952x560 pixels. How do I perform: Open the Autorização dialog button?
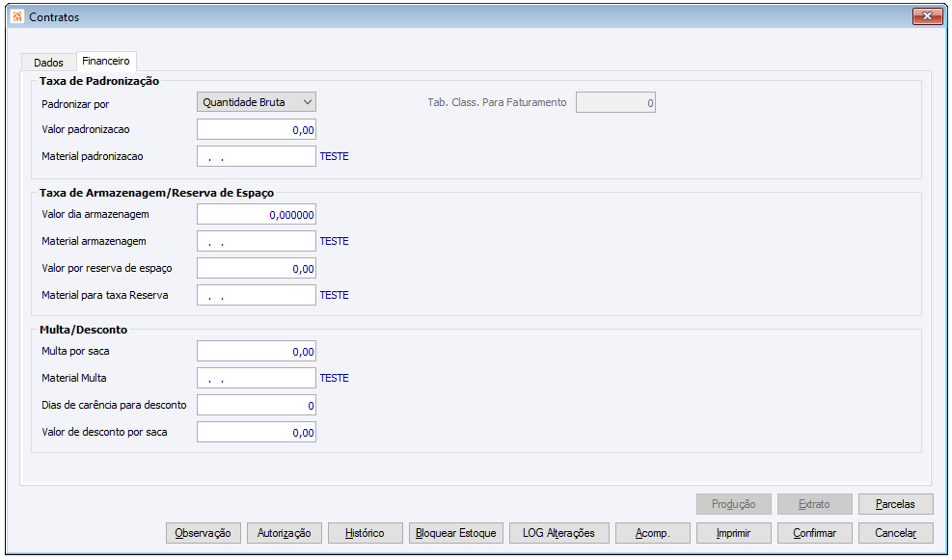(x=284, y=533)
